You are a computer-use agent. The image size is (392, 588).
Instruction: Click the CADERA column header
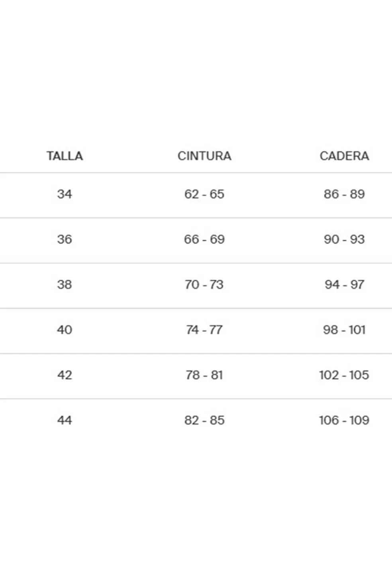point(344,156)
